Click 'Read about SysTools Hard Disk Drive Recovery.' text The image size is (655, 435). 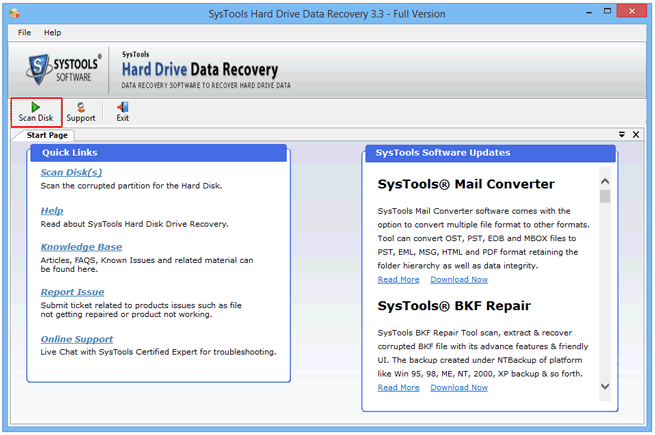tap(134, 224)
